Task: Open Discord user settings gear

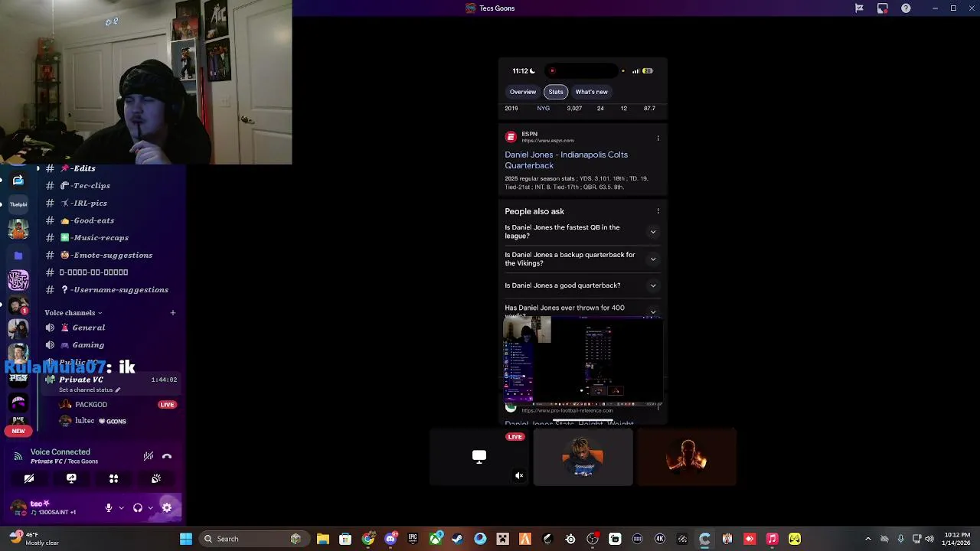Action: tap(167, 507)
